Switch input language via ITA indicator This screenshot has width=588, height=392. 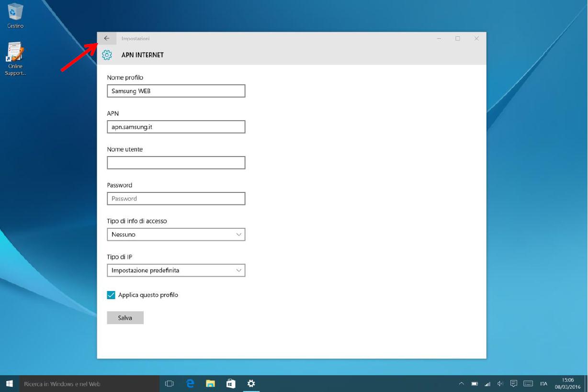[x=543, y=383]
